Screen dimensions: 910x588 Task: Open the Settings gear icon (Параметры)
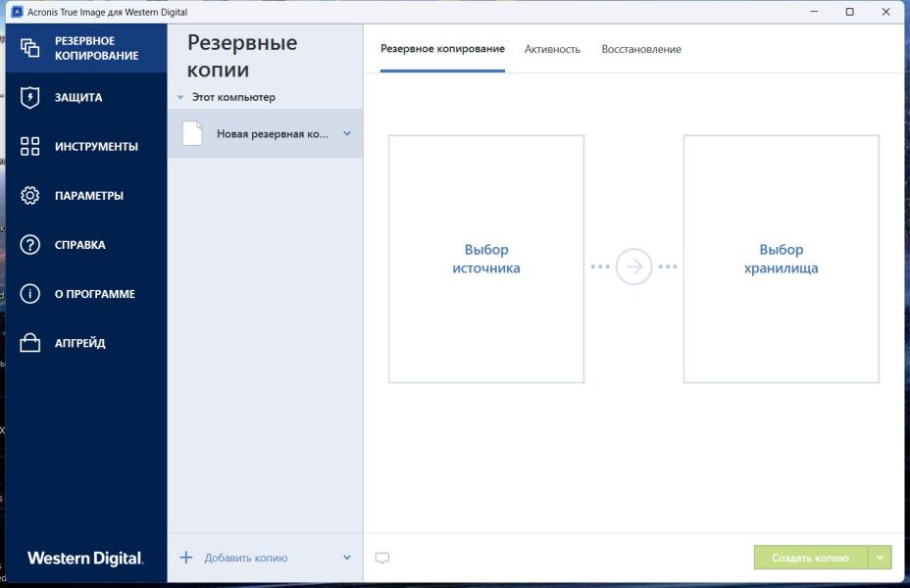tap(30, 195)
